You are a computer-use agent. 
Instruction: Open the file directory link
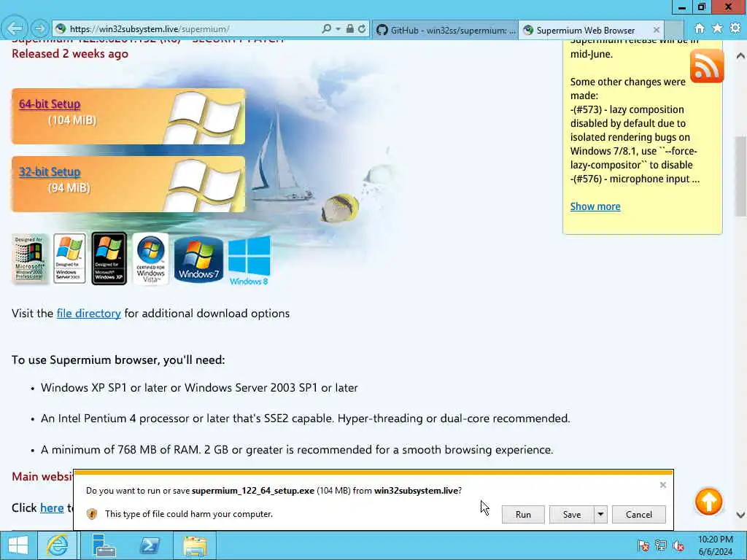click(88, 314)
